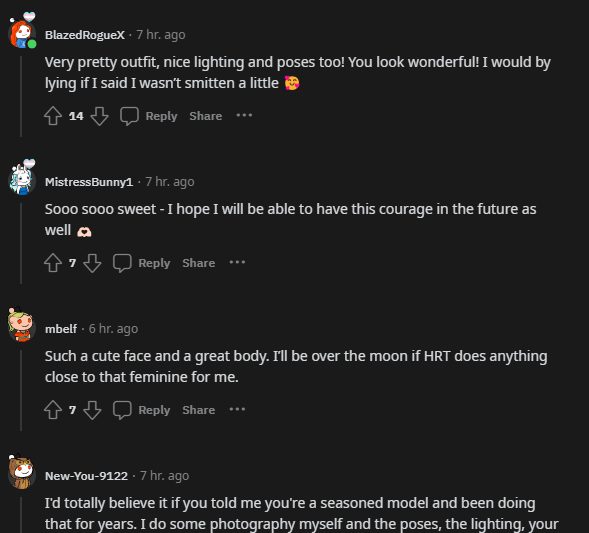Screen dimensions: 589x533
Task: Upvote mbelf's comment
Action: click(x=53, y=409)
